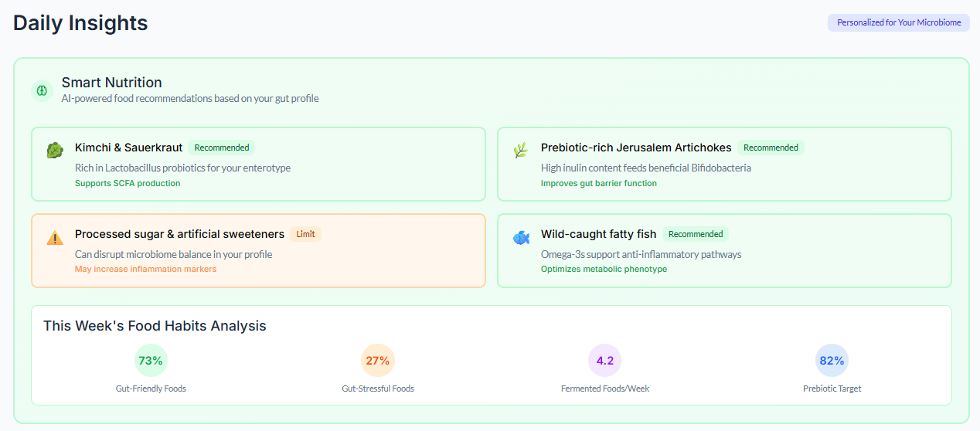Click the blue fish icon
Screen dimensions: 980x431
click(x=521, y=237)
